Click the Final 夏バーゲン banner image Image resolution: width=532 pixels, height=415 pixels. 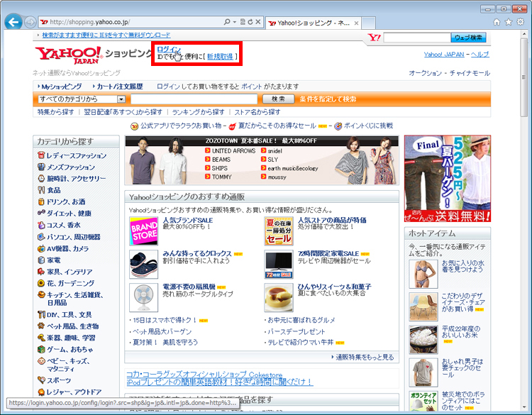[x=447, y=179]
